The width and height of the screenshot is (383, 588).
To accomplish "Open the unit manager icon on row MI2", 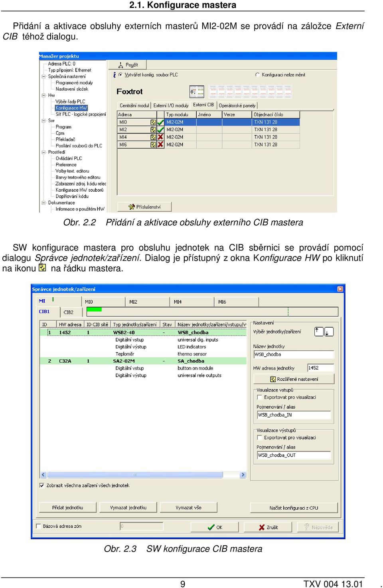I will pyautogui.click(x=153, y=130).
